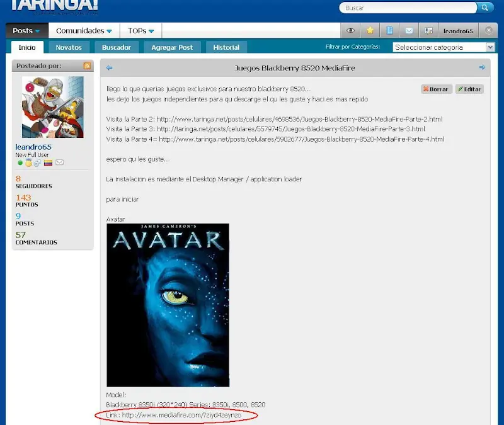The height and width of the screenshot is (425, 504).
Task: Expand the TOPs dropdown
Action: coord(140,30)
